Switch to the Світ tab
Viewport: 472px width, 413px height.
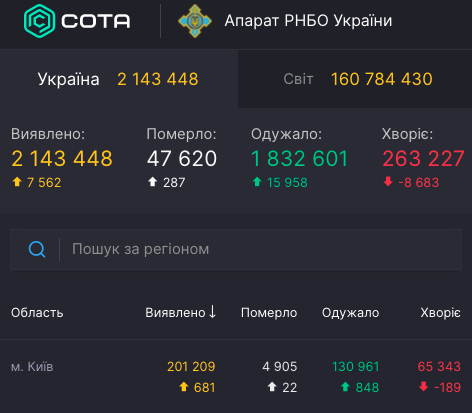tap(355, 79)
